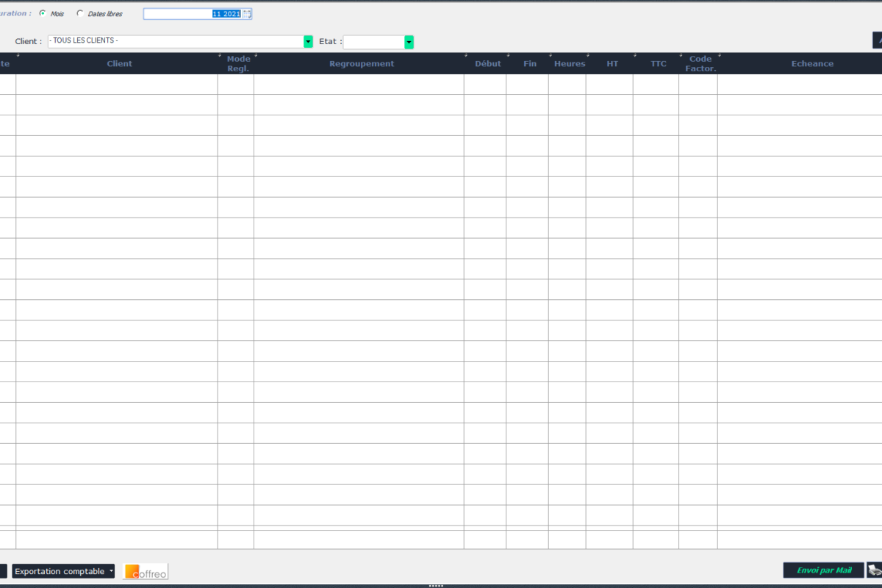This screenshot has width=882, height=588.
Task: Select the Dates libres radio option
Action: tap(80, 13)
